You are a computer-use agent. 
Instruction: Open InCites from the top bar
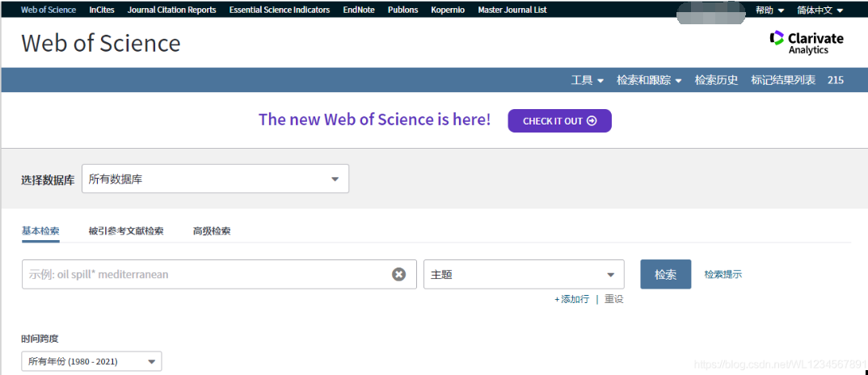(101, 10)
